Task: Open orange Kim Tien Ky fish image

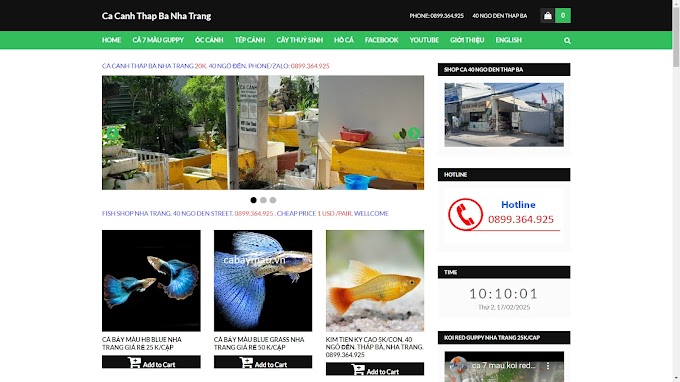Action: (375, 281)
